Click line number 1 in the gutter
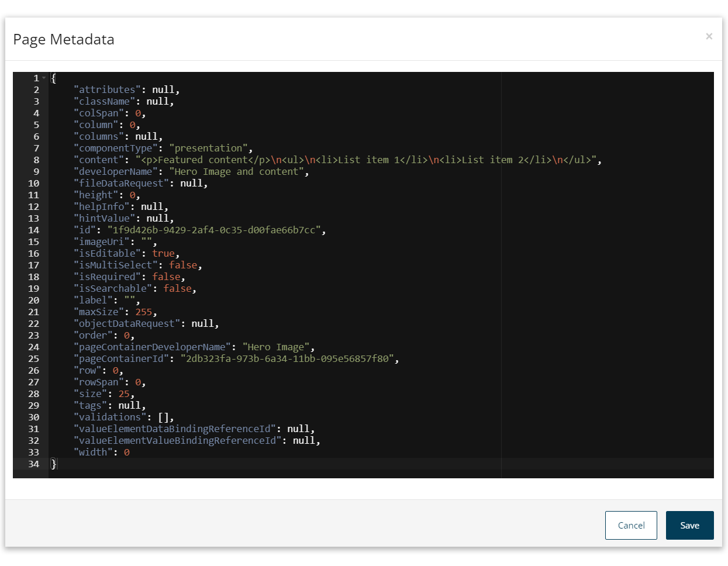The height and width of the screenshot is (566, 728). point(36,78)
